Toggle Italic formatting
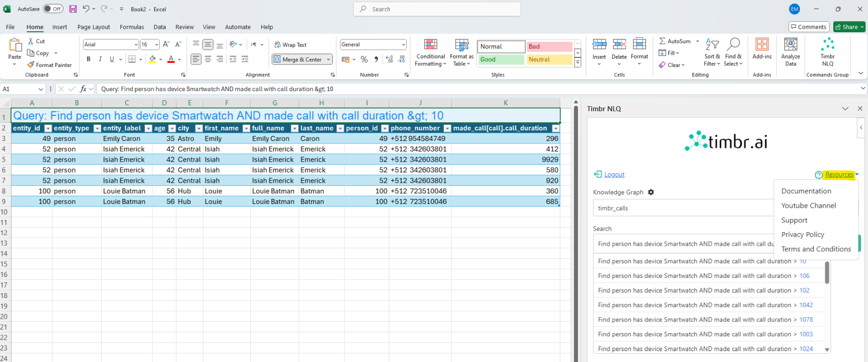The image size is (868, 362). click(x=100, y=59)
